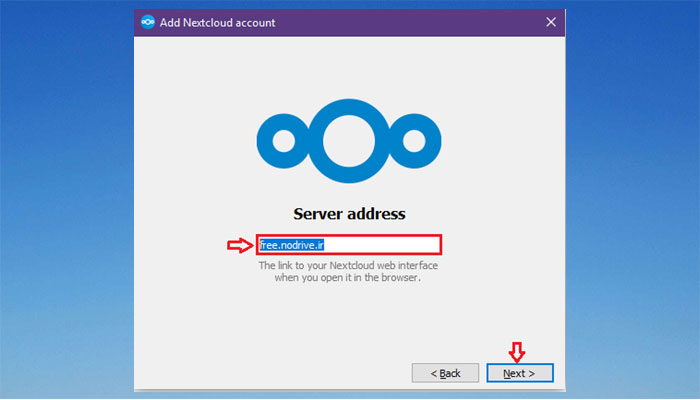700x400 pixels.
Task: Focus the server address input field
Action: 349,245
